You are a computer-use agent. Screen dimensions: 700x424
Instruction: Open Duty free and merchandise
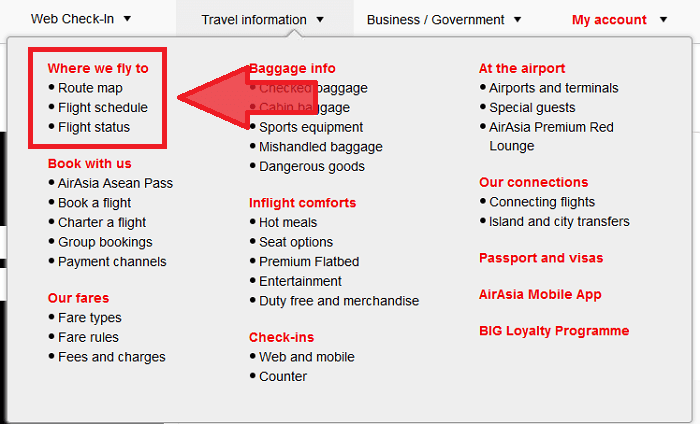[339, 301]
